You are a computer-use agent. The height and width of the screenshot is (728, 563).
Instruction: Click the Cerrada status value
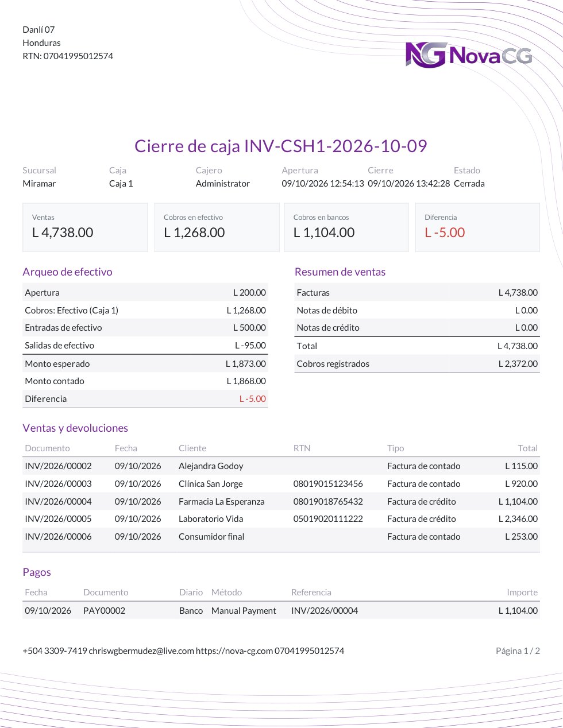click(x=469, y=184)
